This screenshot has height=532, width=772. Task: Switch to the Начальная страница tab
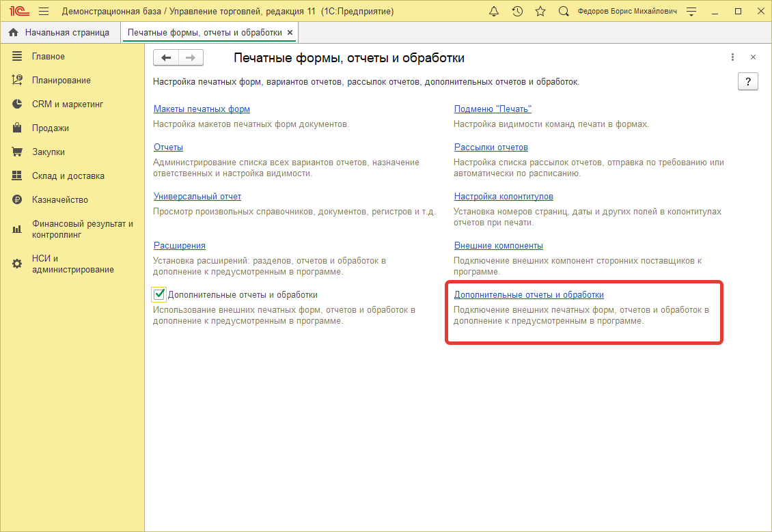tap(60, 31)
